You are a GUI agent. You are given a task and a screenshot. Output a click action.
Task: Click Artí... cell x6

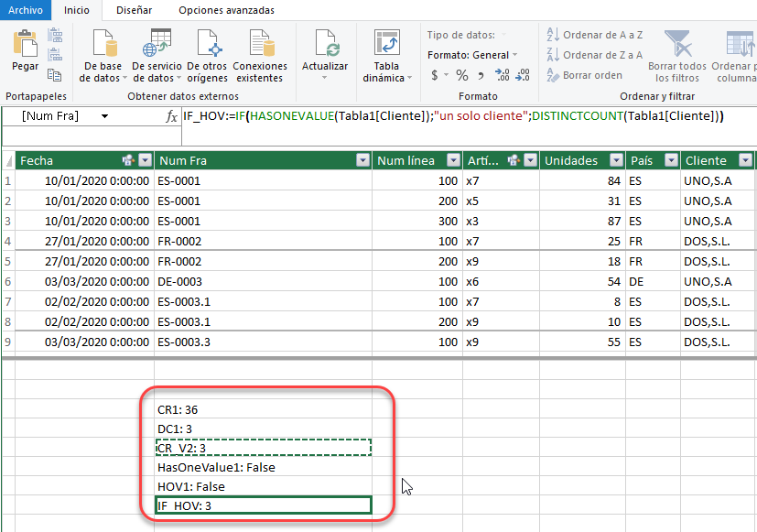tap(501, 281)
